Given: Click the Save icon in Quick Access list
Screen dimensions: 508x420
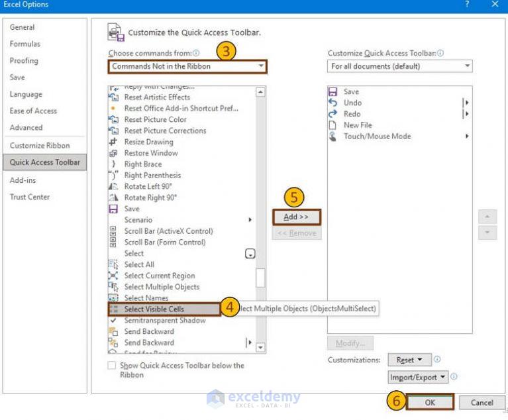Looking at the screenshot, I should click(332, 91).
